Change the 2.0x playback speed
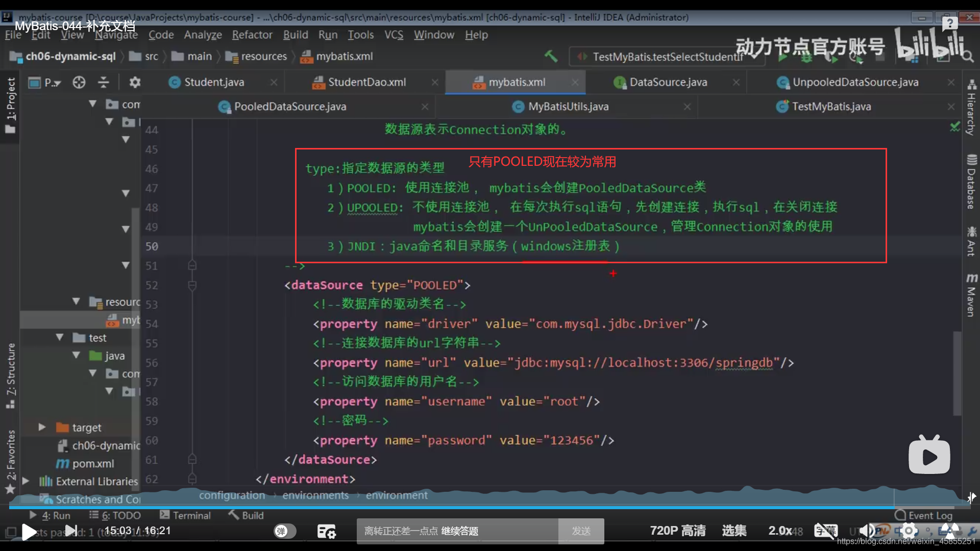The height and width of the screenshot is (551, 980). point(780,531)
